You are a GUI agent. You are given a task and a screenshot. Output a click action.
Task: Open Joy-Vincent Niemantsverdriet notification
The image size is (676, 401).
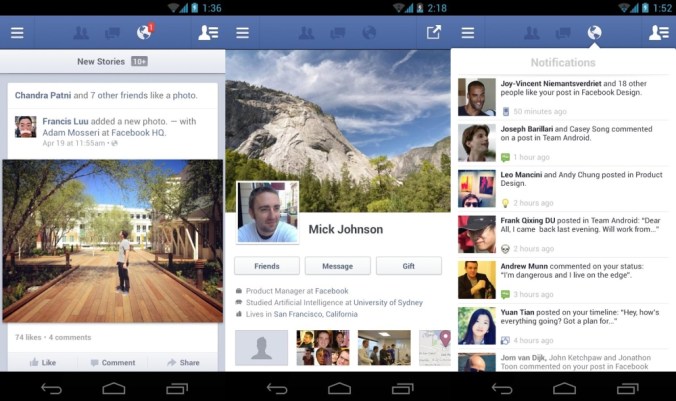pos(563,97)
